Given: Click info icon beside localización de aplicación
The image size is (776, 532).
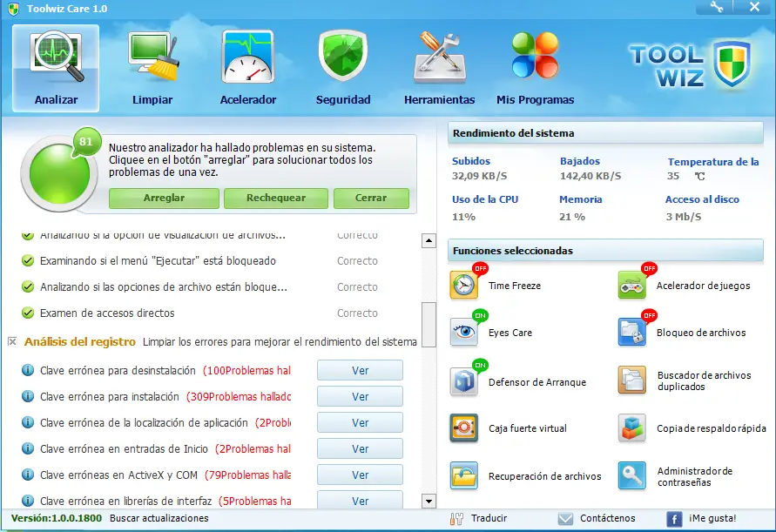Looking at the screenshot, I should tap(28, 422).
